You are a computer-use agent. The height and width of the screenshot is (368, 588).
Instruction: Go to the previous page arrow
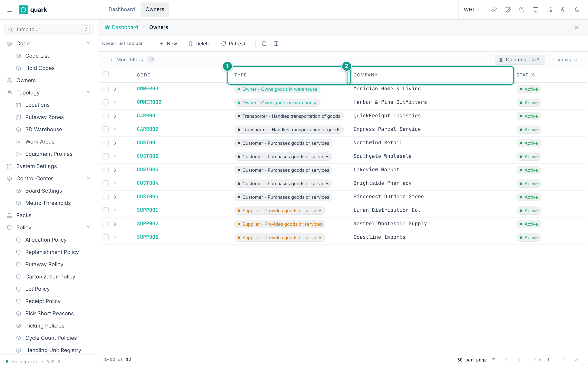[519, 359]
